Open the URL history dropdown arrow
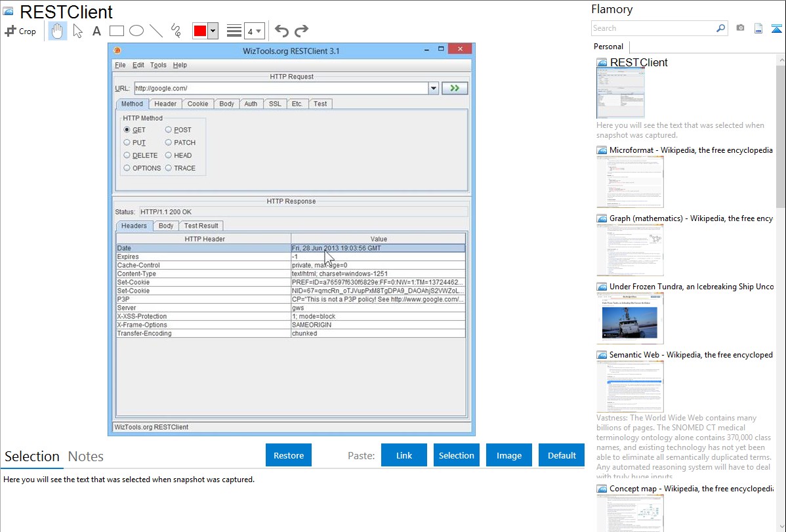The height and width of the screenshot is (532, 786). click(434, 89)
